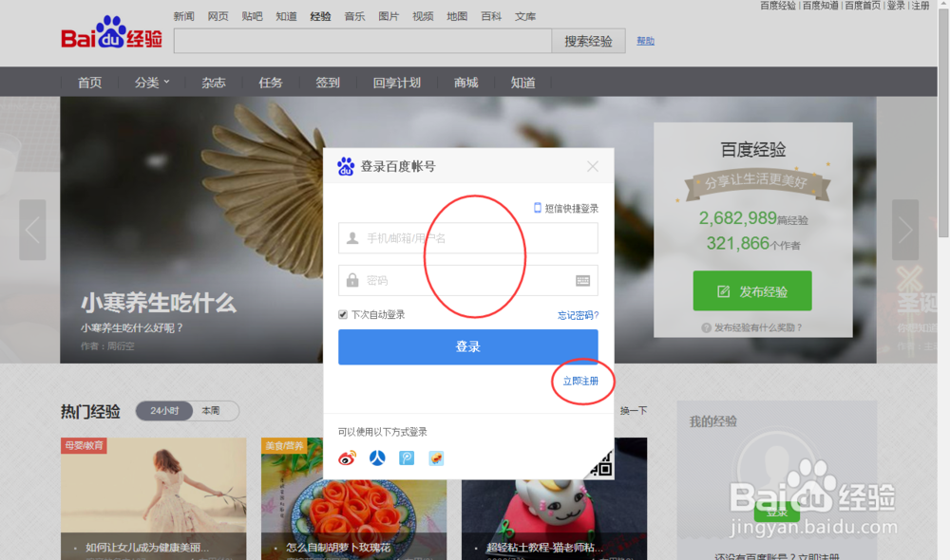Viewport: 950px width, 560px height.
Task: Open the on-screen keyboard in password field
Action: [x=583, y=280]
